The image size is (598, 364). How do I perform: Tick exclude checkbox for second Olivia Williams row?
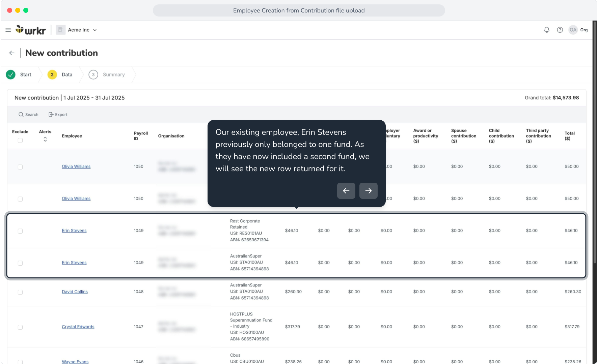20,199
